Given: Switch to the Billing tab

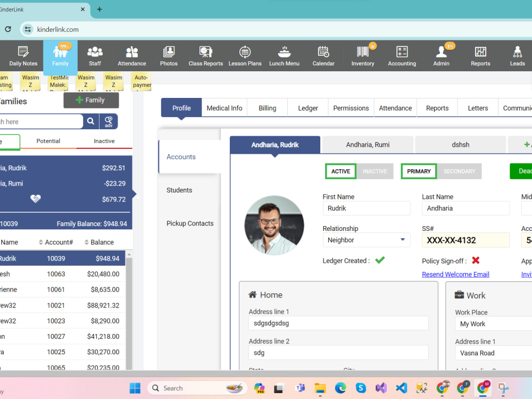Looking at the screenshot, I should point(268,108).
